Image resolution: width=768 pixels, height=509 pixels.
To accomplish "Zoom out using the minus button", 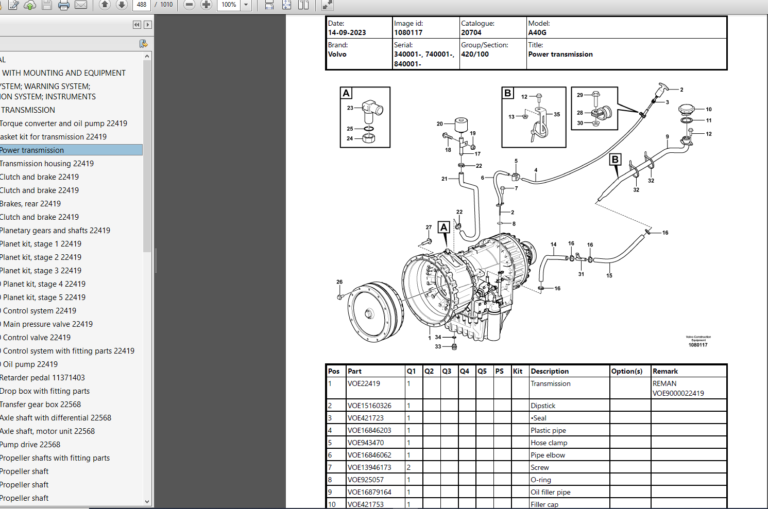I will pos(189,5).
